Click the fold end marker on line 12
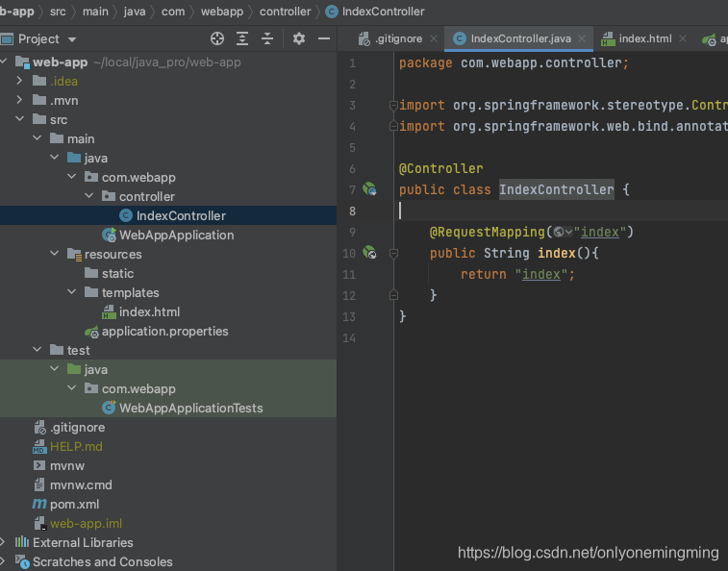Screen dimensions: 728x571 (393, 295)
